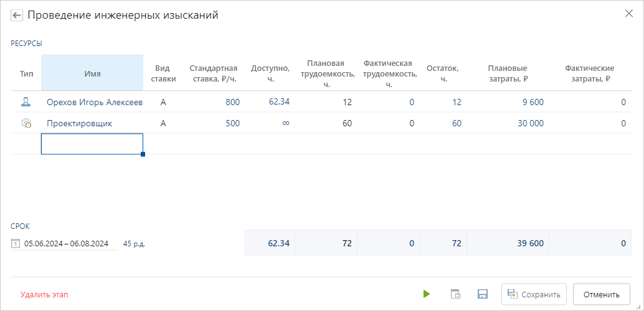This screenshot has height=311, width=644.
Task: Open resource Орехов Игорь Алексеев
Action: (x=94, y=103)
